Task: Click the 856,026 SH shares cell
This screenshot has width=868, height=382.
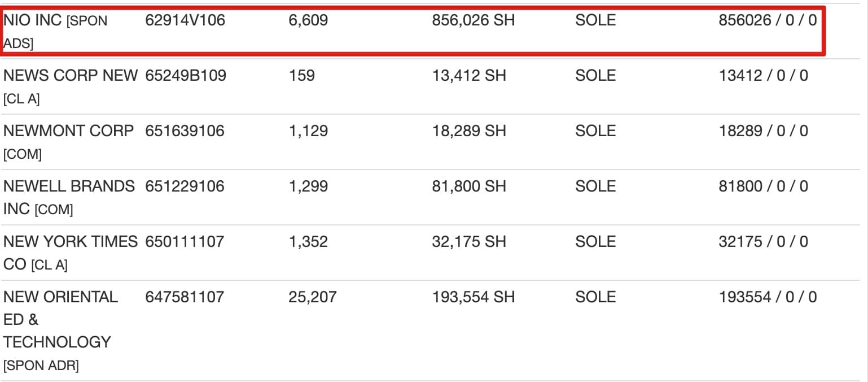Action: tap(473, 21)
